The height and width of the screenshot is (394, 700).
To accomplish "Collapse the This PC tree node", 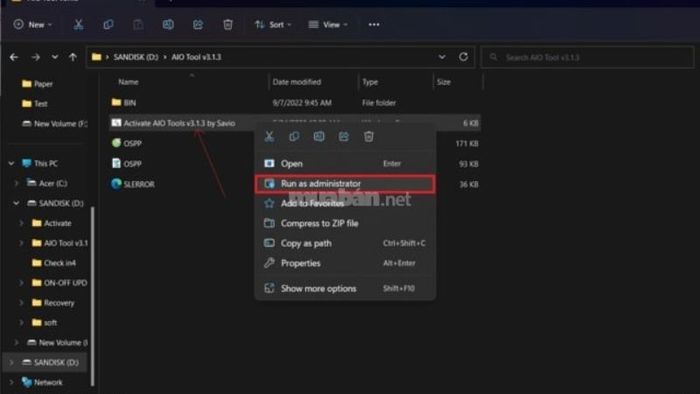I will [12, 163].
